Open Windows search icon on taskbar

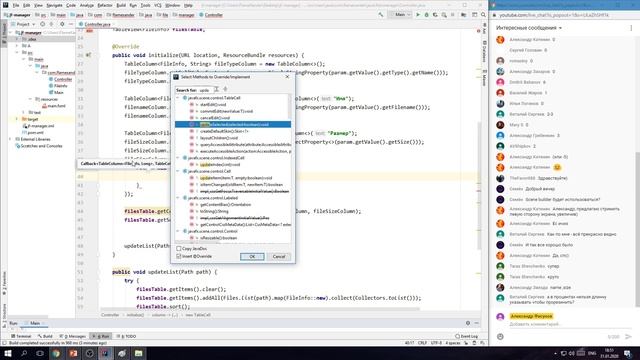[x=24, y=353]
